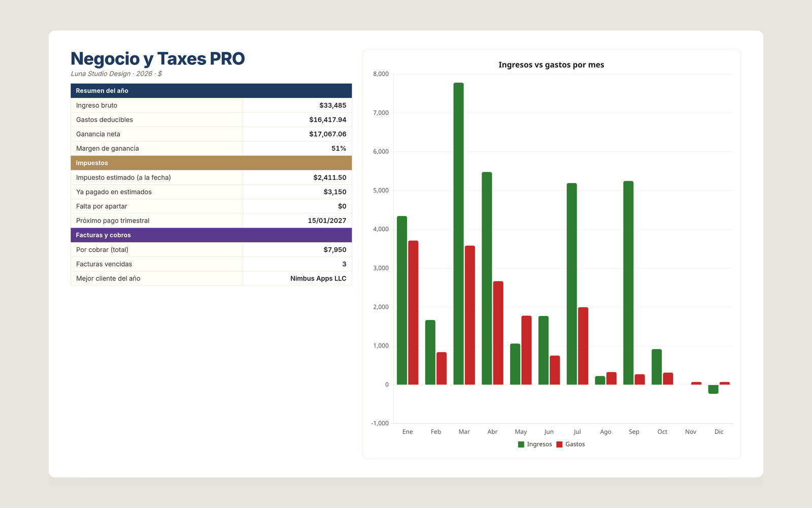Select the Ingreso bruto value $33,485
The height and width of the screenshot is (508, 812).
(333, 105)
